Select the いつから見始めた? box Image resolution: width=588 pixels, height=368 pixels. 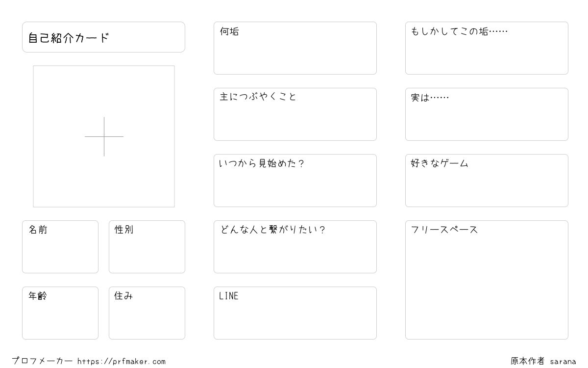[x=295, y=181]
